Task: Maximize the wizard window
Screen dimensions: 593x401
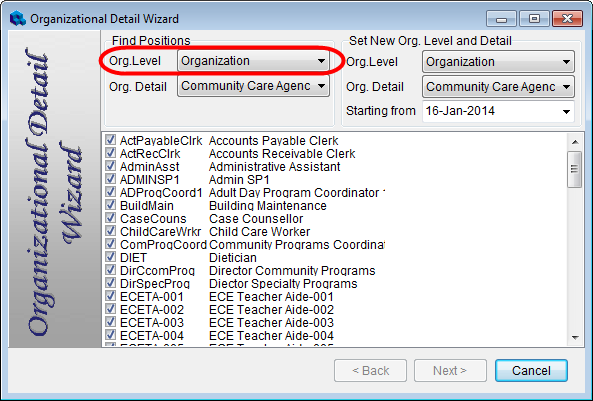Action: point(534,19)
